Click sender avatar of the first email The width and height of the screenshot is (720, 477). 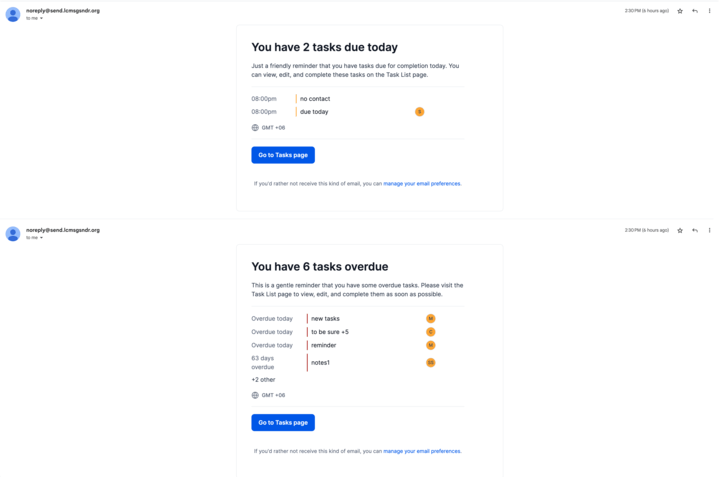click(x=13, y=14)
